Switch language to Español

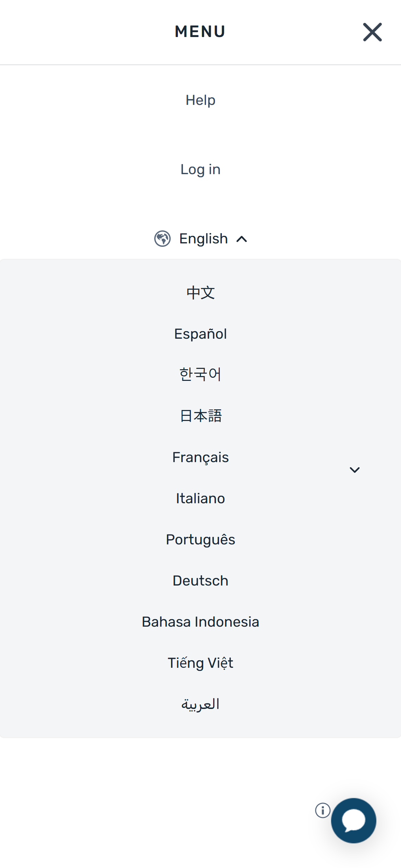(200, 334)
